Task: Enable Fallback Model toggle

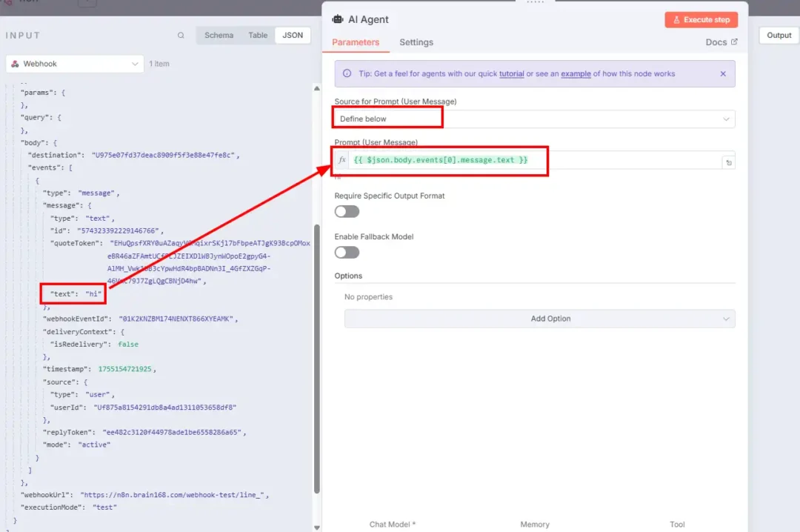Action: point(347,252)
